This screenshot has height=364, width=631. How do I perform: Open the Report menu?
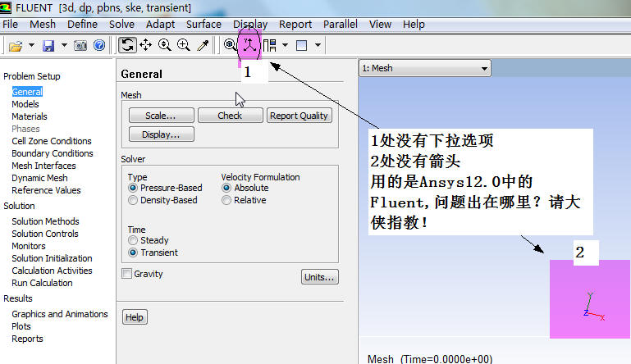[295, 25]
